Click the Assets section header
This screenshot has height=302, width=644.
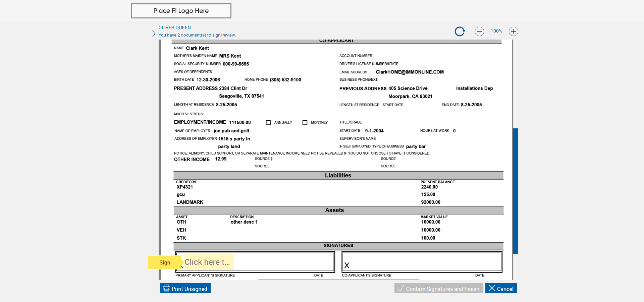(x=334, y=210)
